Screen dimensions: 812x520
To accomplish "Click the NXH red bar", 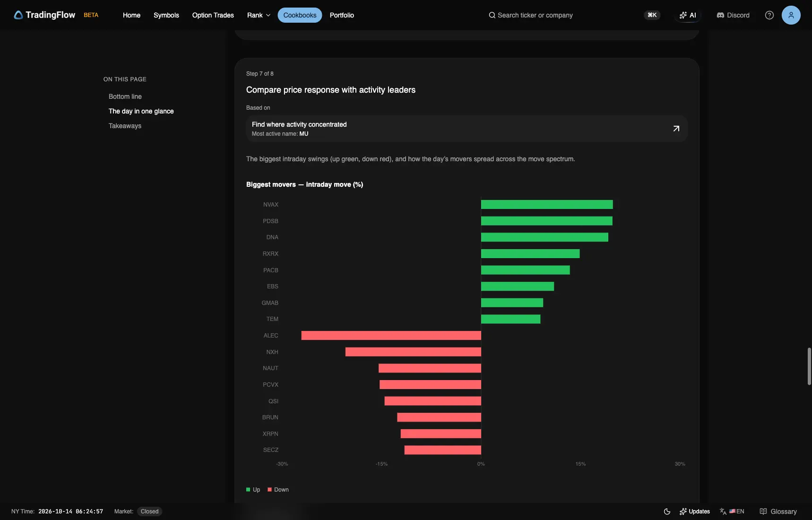I will pyautogui.click(x=413, y=352).
